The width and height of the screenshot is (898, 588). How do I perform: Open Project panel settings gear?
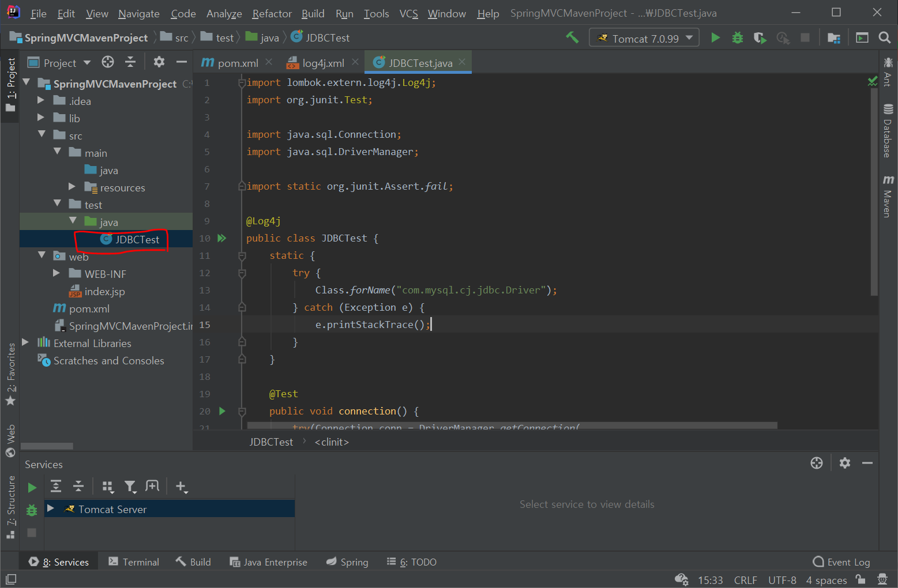(x=159, y=62)
